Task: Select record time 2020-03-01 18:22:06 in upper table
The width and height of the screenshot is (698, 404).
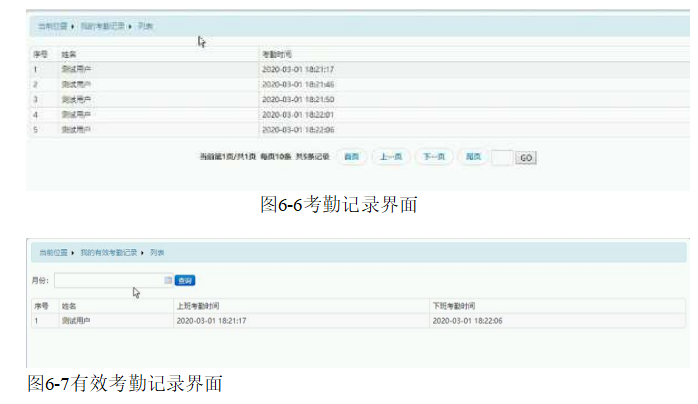Action: tap(298, 130)
